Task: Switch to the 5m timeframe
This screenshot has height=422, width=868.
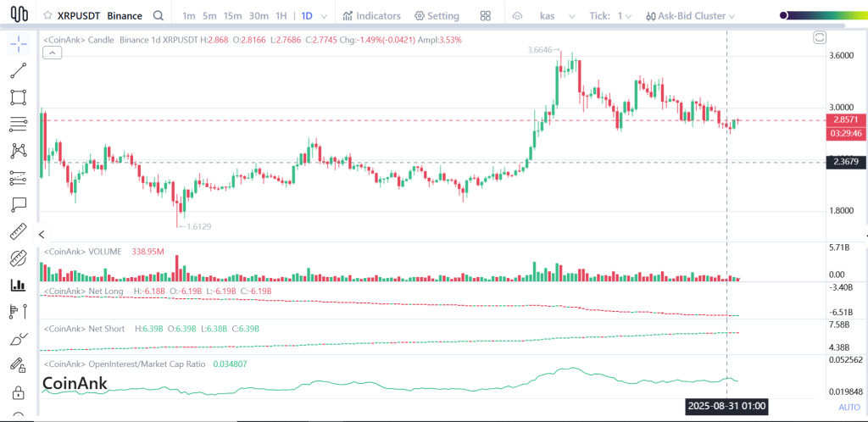Action: tap(209, 15)
